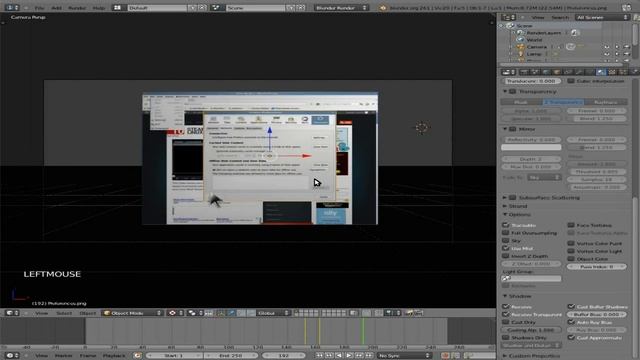Screen dimensions: 640x360
Task: Open the Blender Render engine dropdown
Action: (x=341, y=8)
